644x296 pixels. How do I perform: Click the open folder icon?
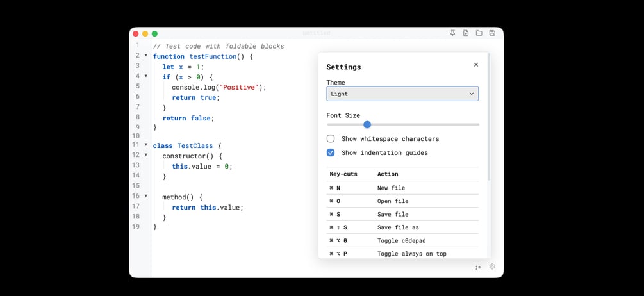pos(479,33)
